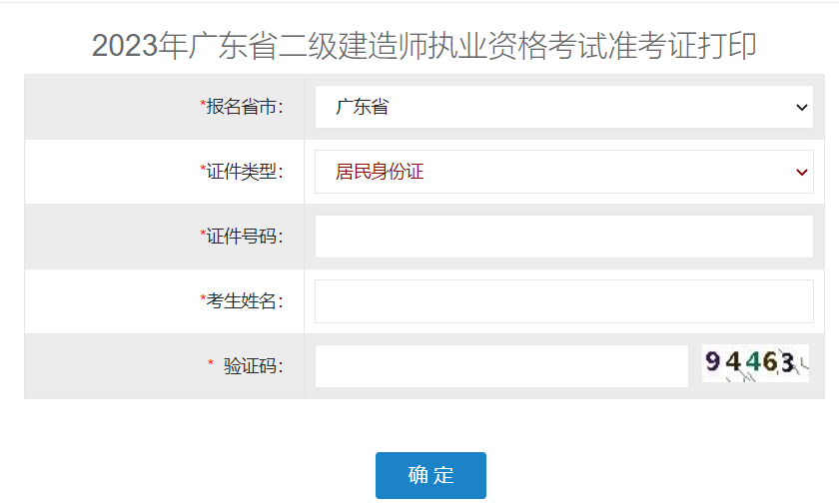The image size is (839, 504).
Task: Focus the 考生姓名 input field
Action: click(x=564, y=301)
